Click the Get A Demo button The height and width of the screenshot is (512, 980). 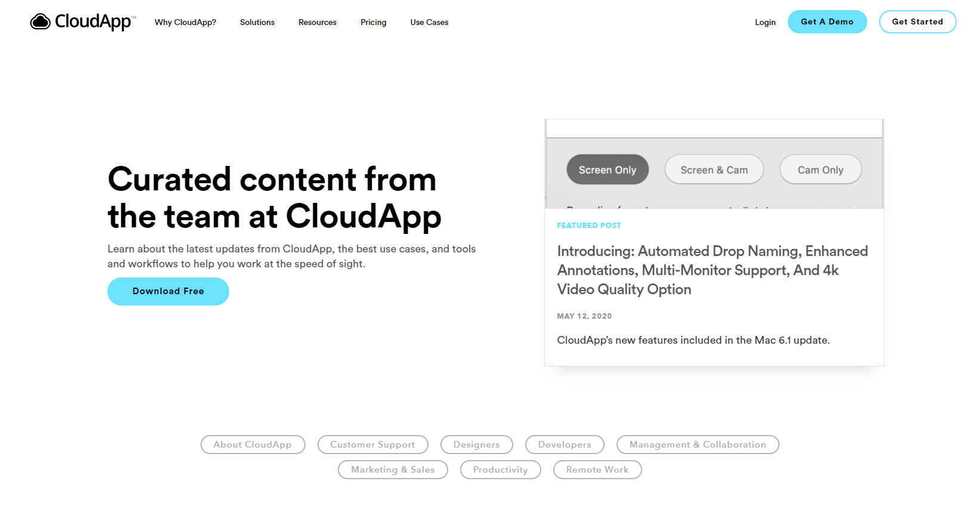click(827, 21)
